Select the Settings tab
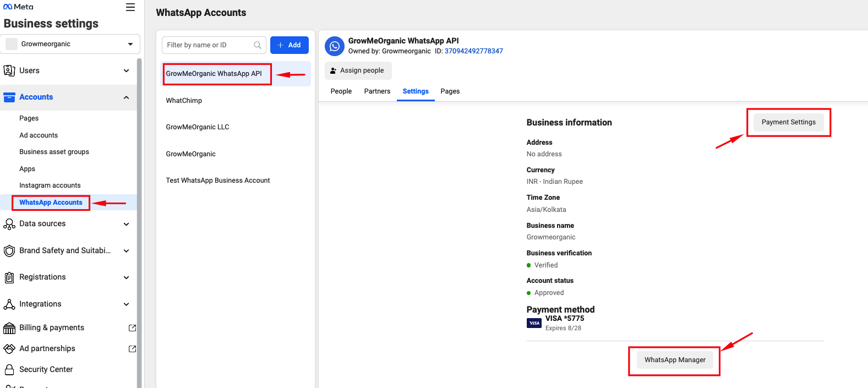 (416, 91)
